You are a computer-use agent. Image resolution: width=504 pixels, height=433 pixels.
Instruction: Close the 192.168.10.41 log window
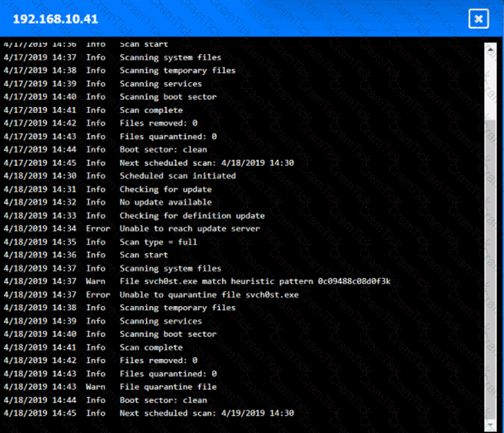pyautogui.click(x=478, y=19)
